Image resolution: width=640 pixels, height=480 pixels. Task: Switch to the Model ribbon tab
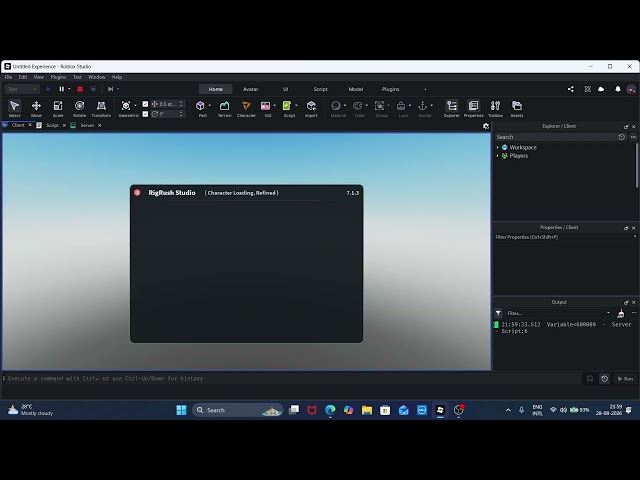point(356,89)
